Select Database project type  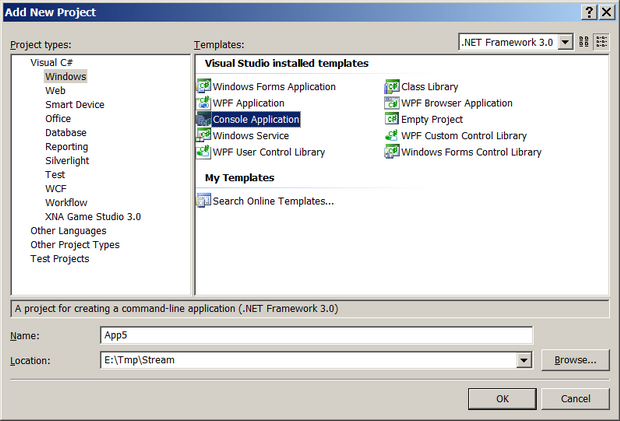click(x=66, y=132)
